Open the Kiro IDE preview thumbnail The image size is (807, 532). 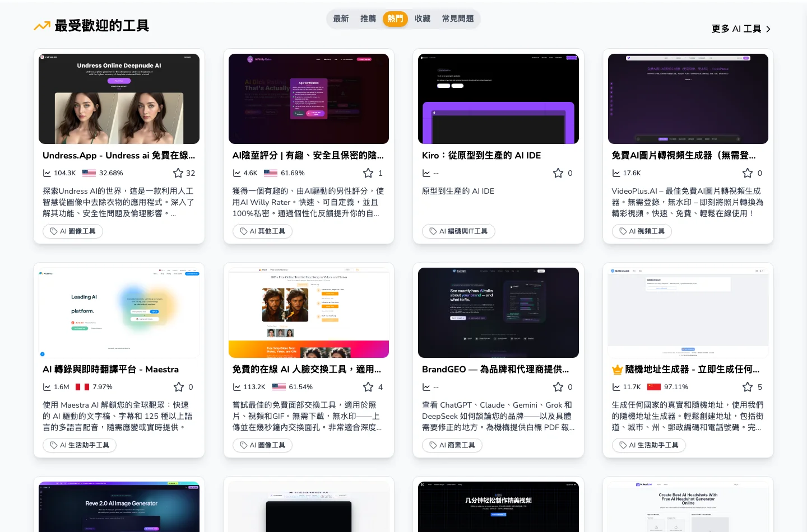pyautogui.click(x=498, y=99)
